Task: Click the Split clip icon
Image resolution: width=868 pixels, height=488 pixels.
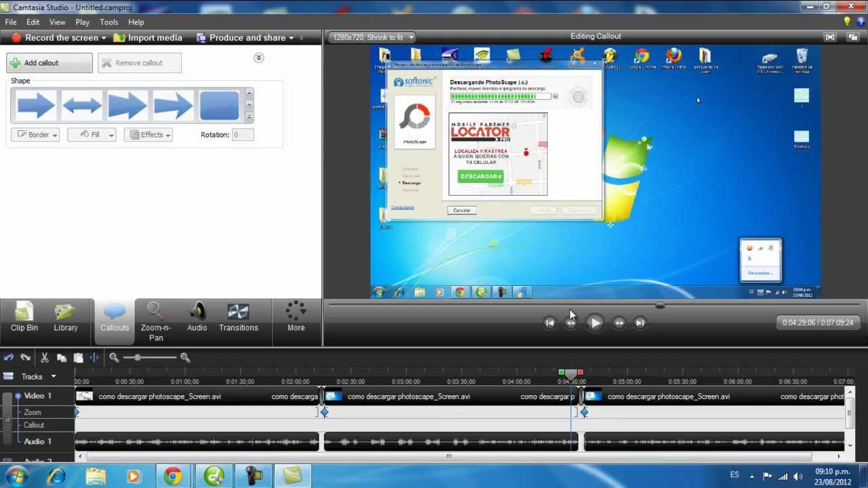Action: point(94,357)
